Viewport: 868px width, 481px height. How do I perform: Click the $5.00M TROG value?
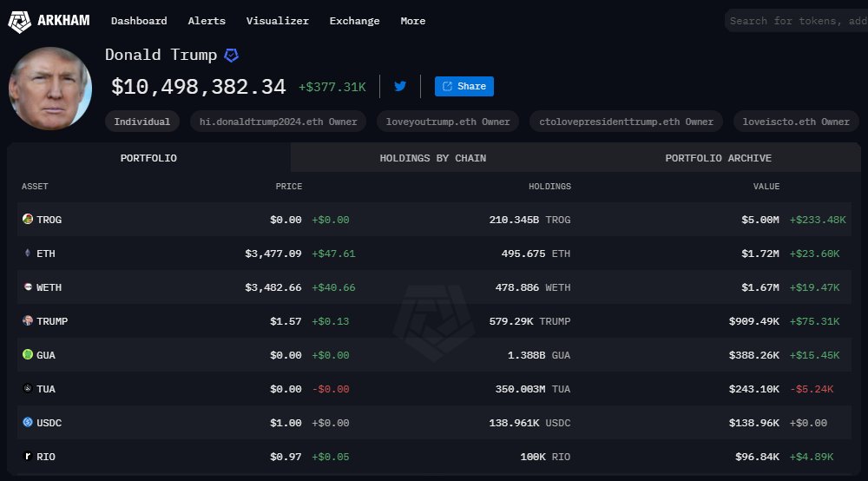click(760, 220)
